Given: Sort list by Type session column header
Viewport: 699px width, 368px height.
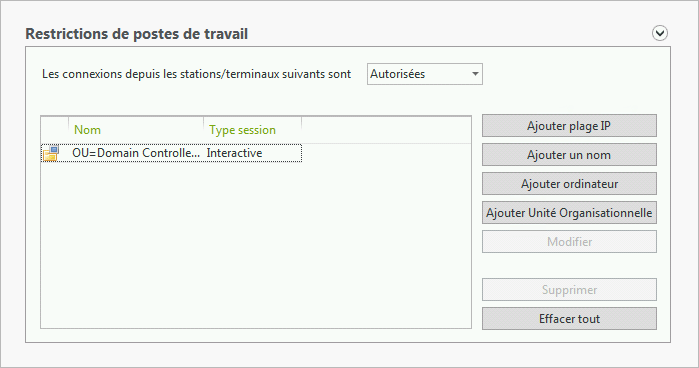Looking at the screenshot, I should [253, 130].
